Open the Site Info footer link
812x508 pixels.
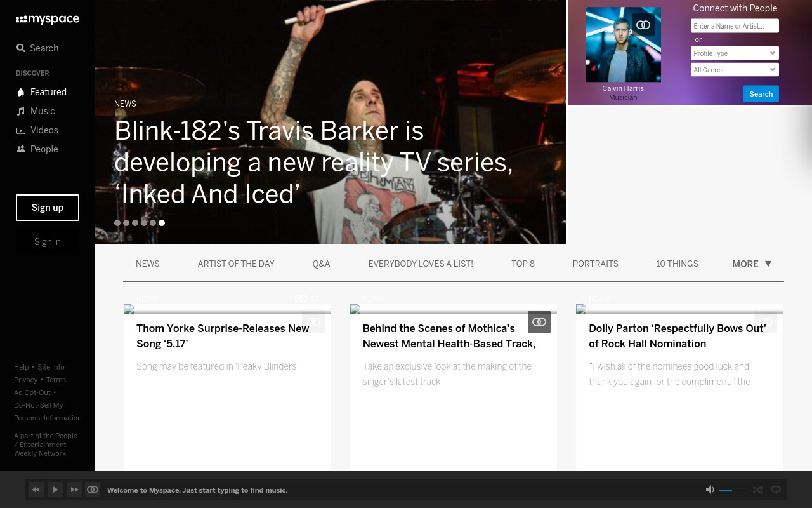tap(51, 367)
